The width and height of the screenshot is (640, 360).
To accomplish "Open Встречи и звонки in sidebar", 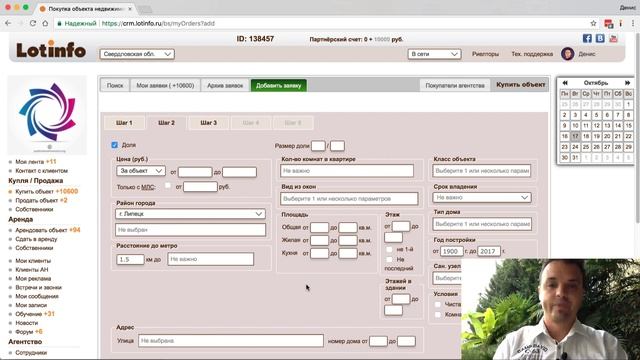I will click(38, 287).
